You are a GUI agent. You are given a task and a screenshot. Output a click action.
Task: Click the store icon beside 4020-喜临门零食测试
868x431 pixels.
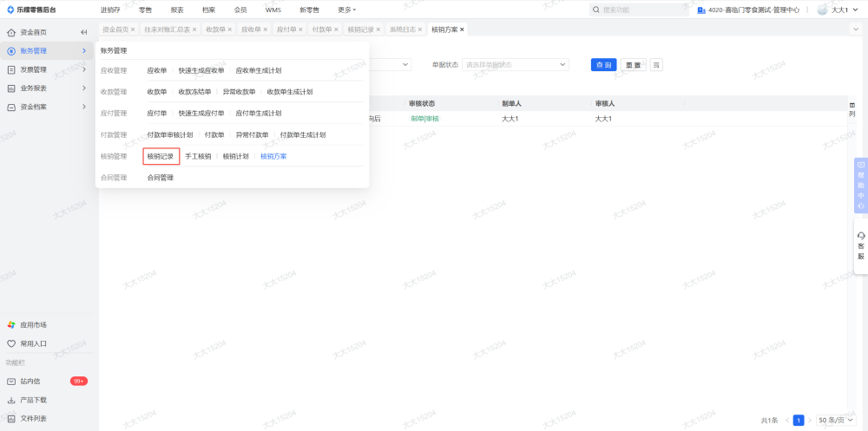click(x=701, y=10)
